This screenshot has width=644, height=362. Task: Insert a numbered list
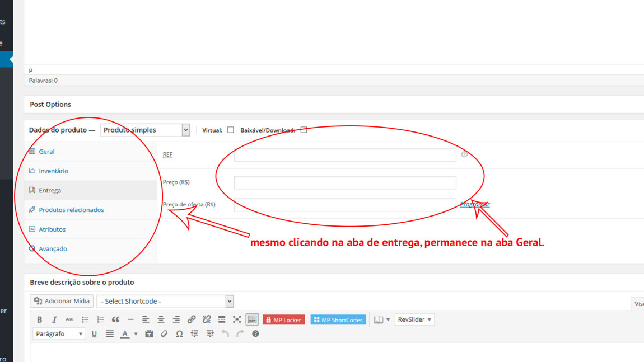[x=100, y=319]
